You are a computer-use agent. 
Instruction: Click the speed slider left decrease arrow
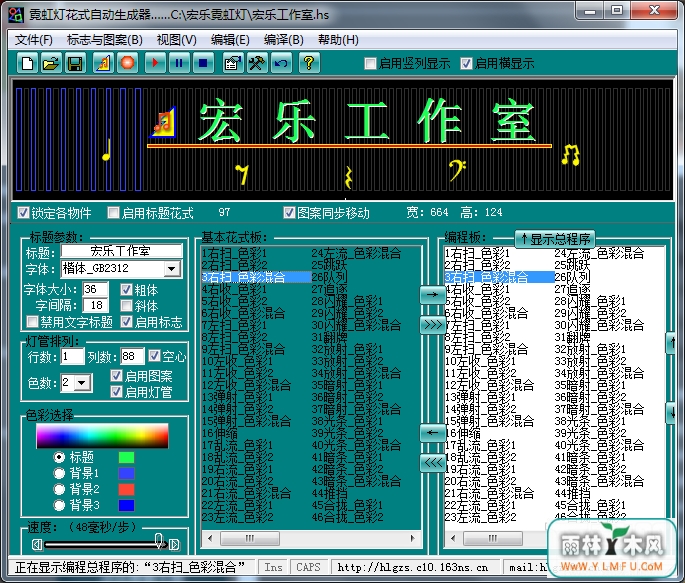click(x=37, y=545)
